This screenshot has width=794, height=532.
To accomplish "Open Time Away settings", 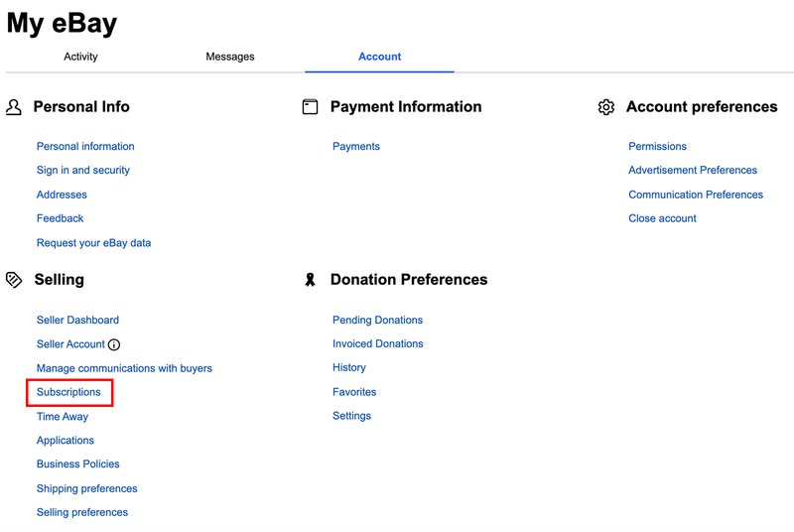I will [x=63, y=417].
